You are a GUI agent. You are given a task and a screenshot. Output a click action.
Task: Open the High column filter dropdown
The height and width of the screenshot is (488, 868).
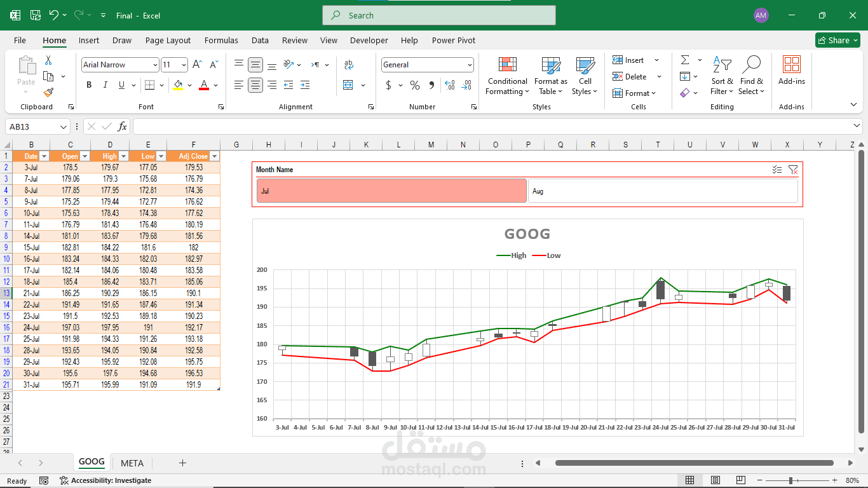[x=123, y=156]
